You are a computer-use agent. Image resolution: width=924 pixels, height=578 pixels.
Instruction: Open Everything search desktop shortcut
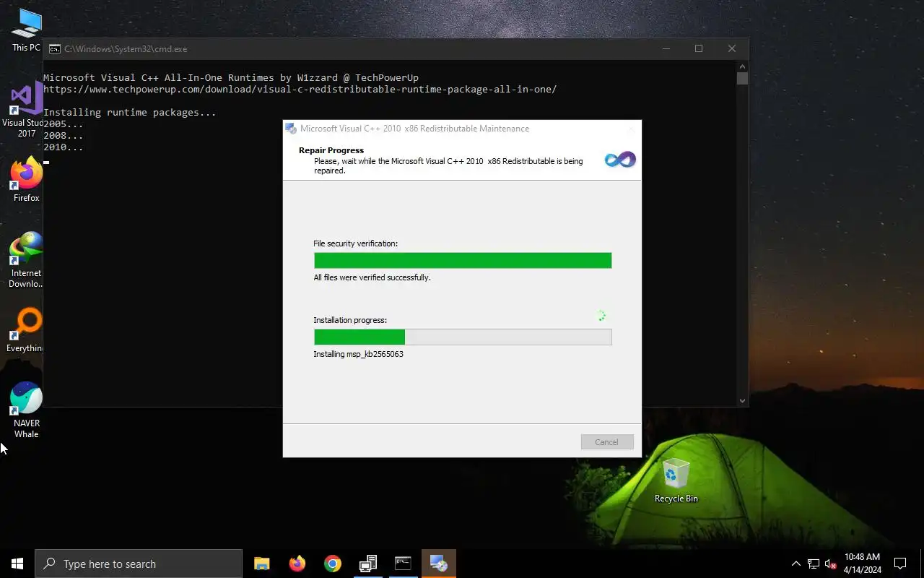click(26, 331)
